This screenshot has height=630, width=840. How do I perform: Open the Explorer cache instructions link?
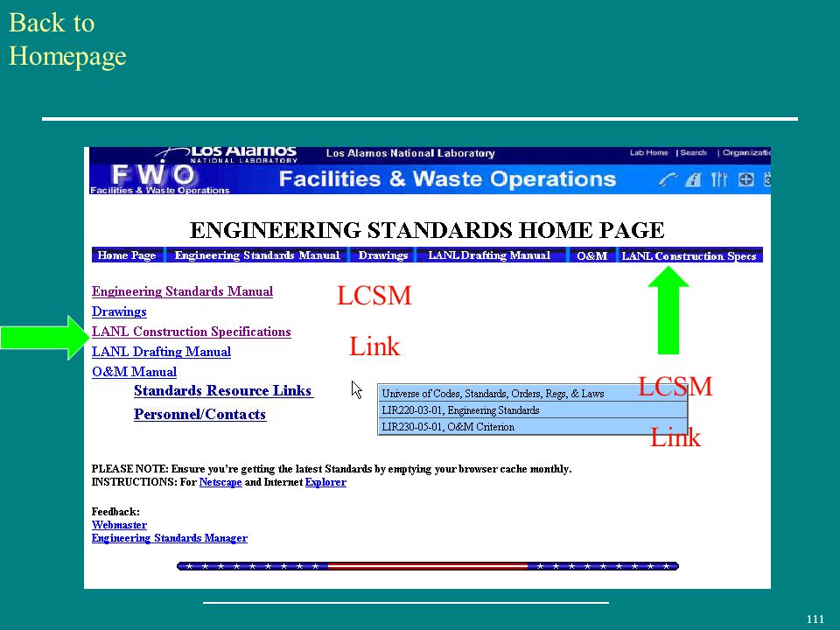tap(325, 482)
